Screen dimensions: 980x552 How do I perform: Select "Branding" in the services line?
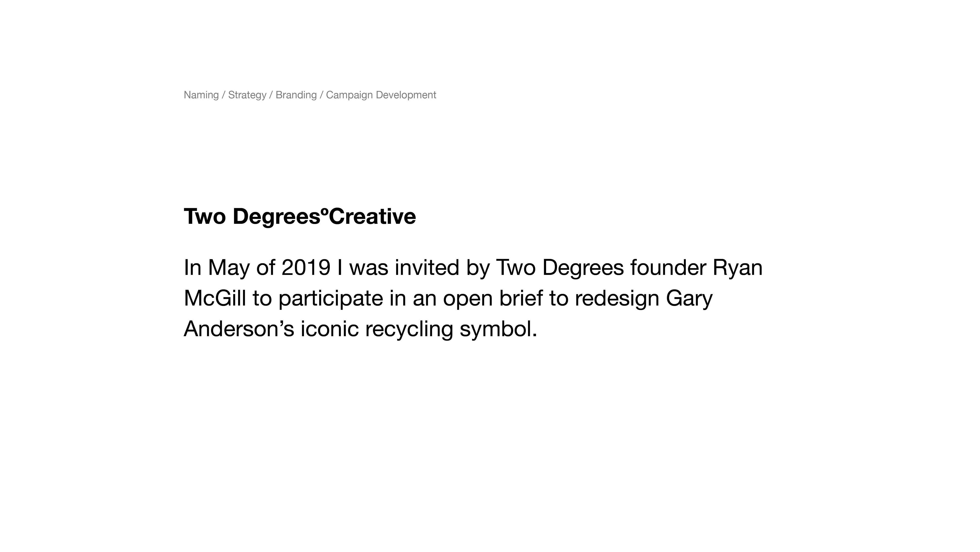(x=296, y=95)
